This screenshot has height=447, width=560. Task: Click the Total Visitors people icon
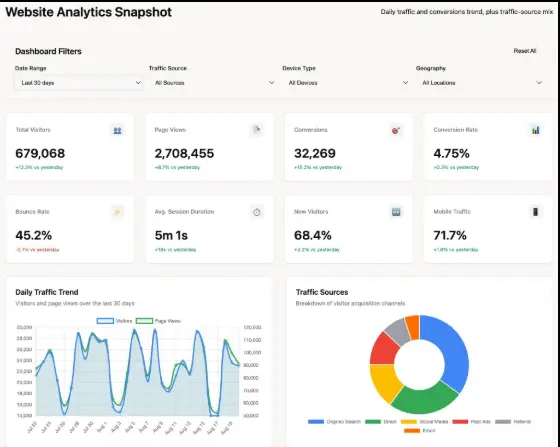(118, 130)
